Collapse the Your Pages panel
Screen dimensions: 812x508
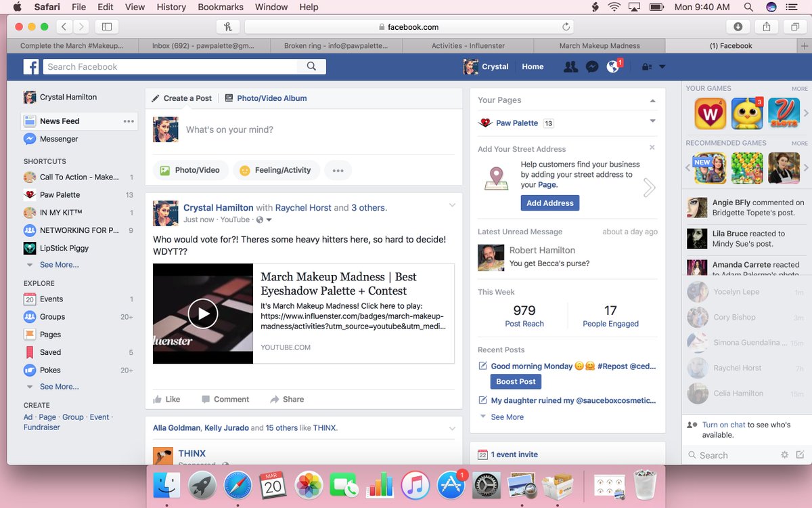tap(652, 100)
